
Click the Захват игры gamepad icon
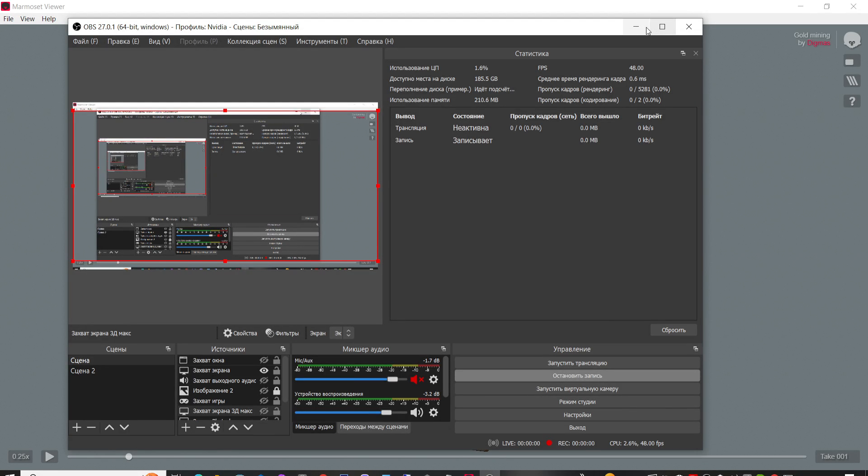pos(184,401)
